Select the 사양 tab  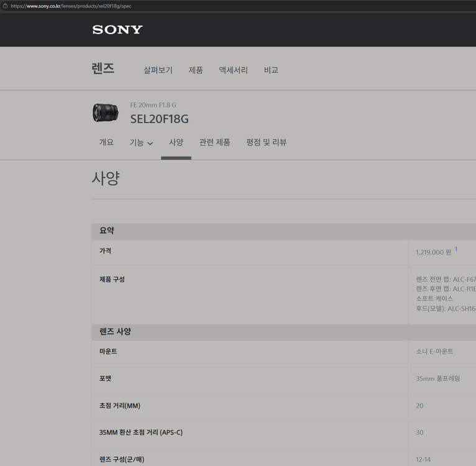[x=176, y=142]
